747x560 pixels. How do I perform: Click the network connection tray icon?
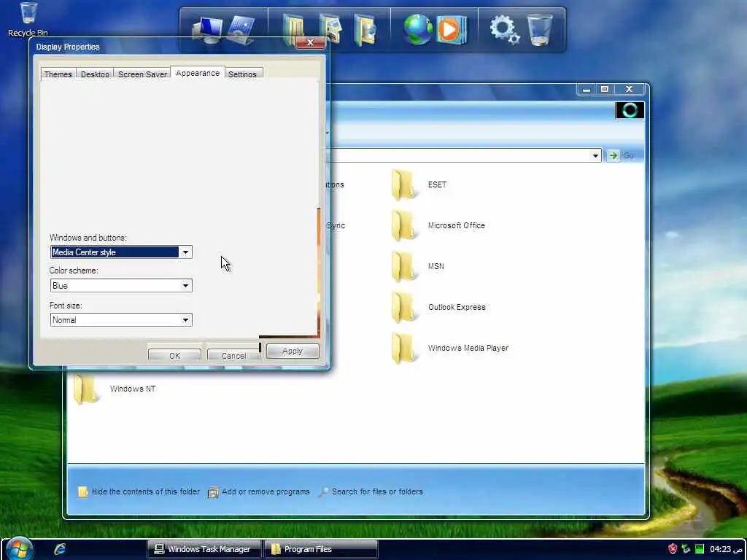686,549
